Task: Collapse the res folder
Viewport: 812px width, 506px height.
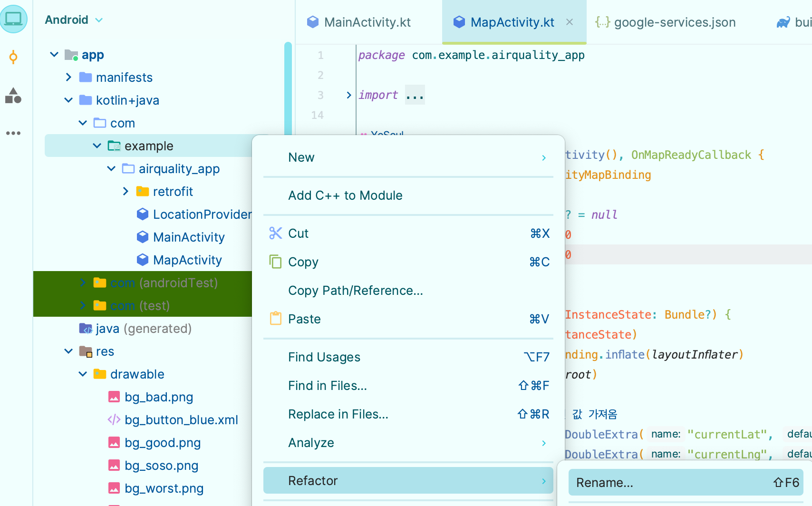Action: click(x=68, y=351)
